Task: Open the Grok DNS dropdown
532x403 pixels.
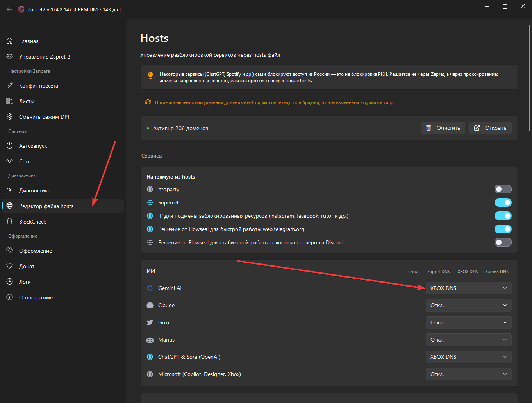Action: 469,322
